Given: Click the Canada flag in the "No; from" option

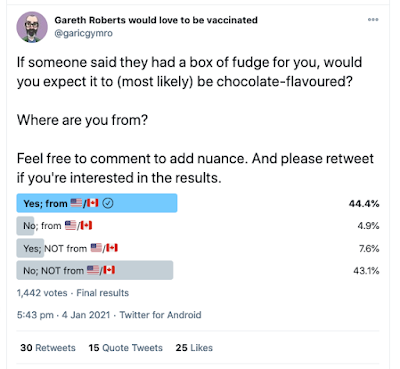Looking at the screenshot, I should coord(86,226).
